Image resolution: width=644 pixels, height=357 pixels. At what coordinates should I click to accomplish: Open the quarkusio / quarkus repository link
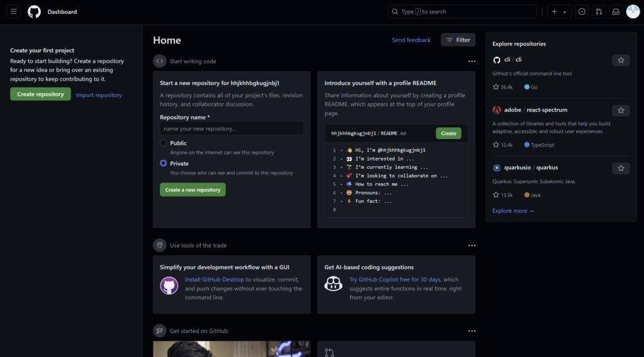tap(531, 167)
